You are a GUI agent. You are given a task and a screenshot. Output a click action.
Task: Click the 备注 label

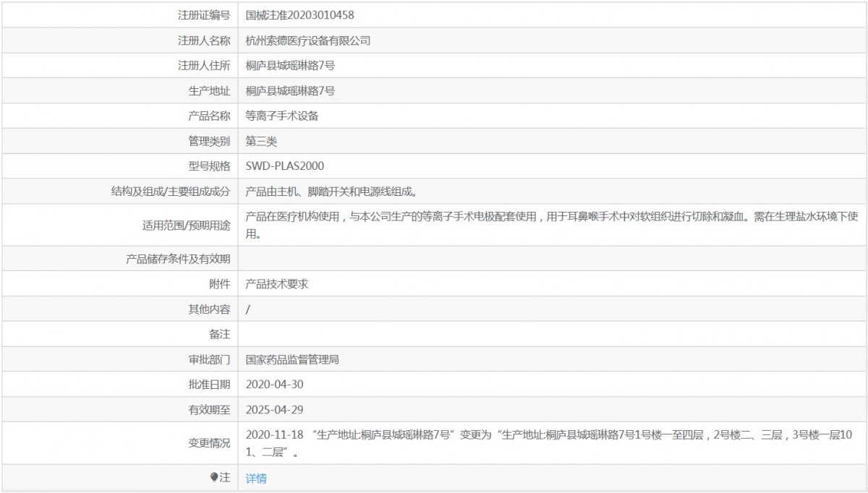click(220, 335)
